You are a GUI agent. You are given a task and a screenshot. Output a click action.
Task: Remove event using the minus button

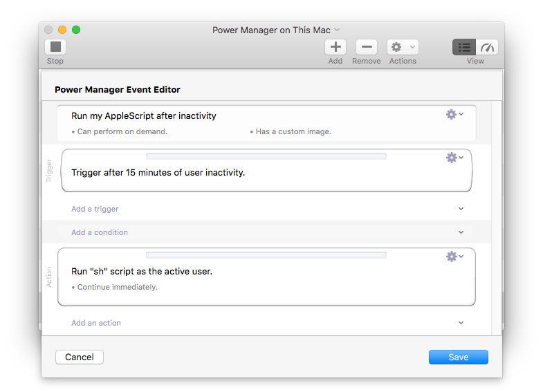tap(367, 47)
